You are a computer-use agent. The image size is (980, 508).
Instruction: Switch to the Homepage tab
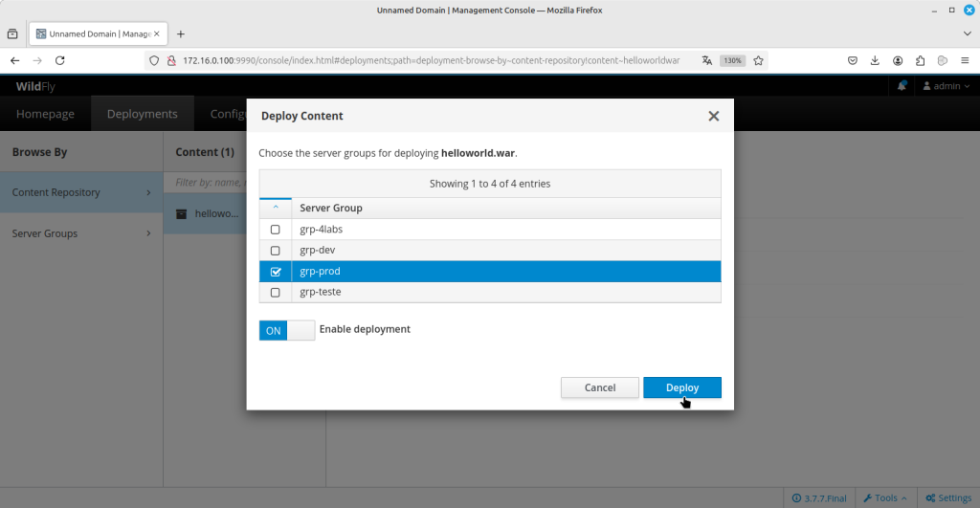(45, 114)
